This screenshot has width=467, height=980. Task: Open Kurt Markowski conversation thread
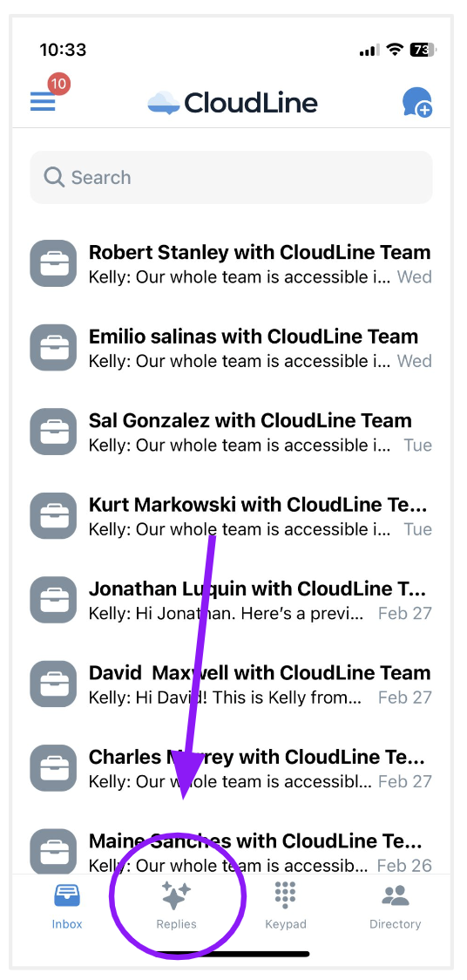[231, 515]
